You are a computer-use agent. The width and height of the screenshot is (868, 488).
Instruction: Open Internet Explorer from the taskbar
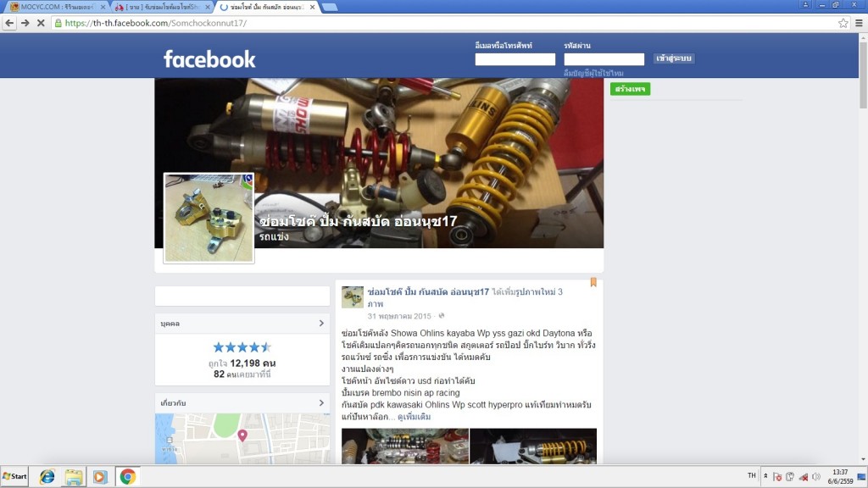(x=47, y=476)
